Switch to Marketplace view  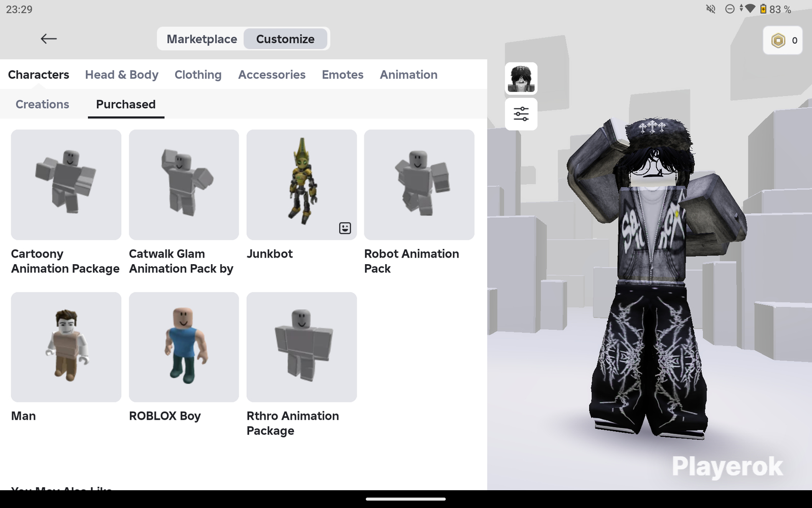click(201, 39)
